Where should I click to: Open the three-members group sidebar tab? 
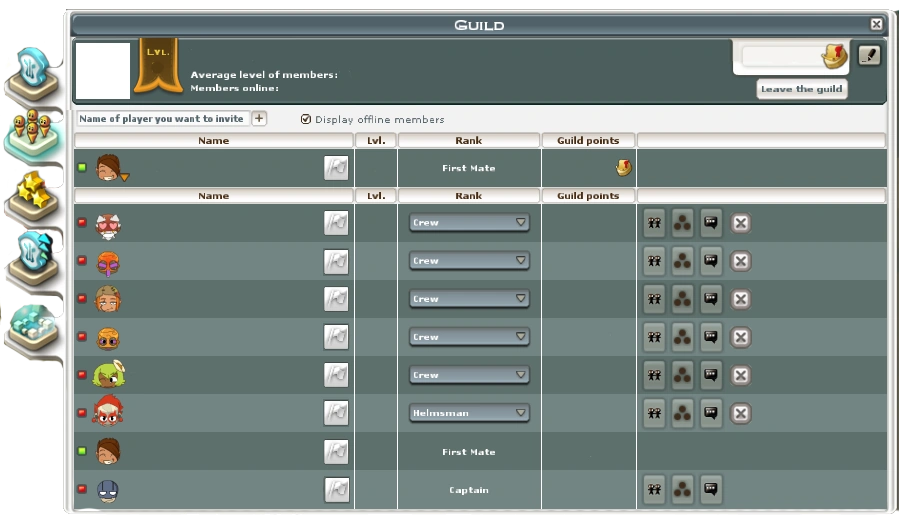[33, 135]
